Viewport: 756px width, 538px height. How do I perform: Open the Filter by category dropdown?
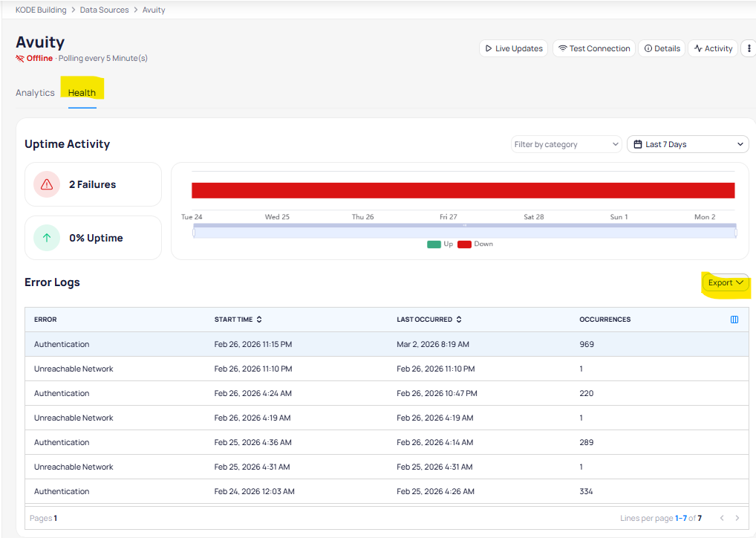[566, 144]
